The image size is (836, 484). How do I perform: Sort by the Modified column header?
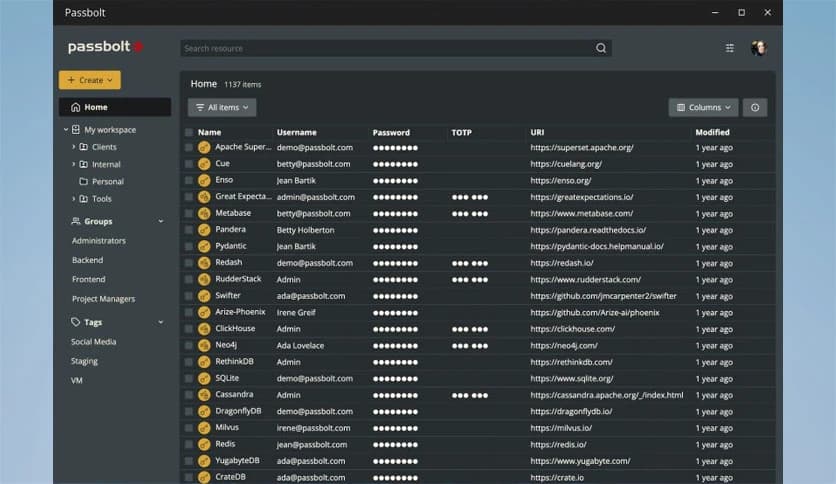712,132
